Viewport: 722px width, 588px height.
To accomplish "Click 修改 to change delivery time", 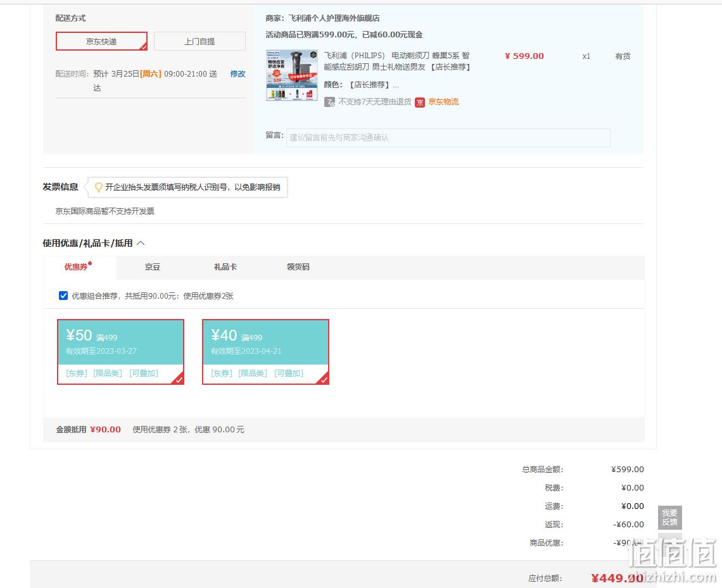I will (x=237, y=73).
